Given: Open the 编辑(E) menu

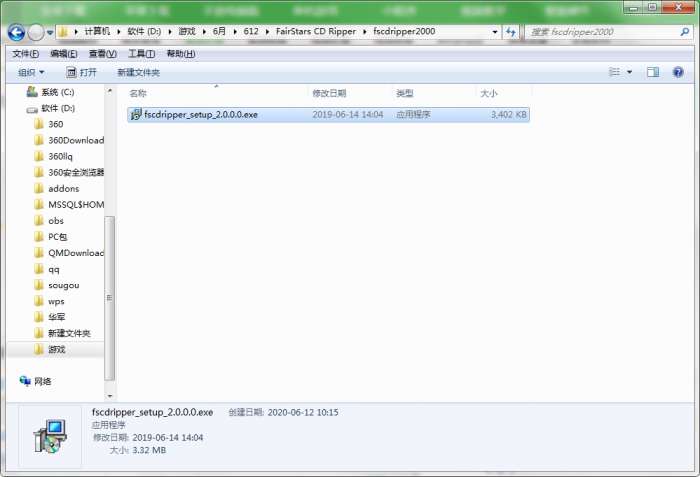Looking at the screenshot, I should coord(64,54).
